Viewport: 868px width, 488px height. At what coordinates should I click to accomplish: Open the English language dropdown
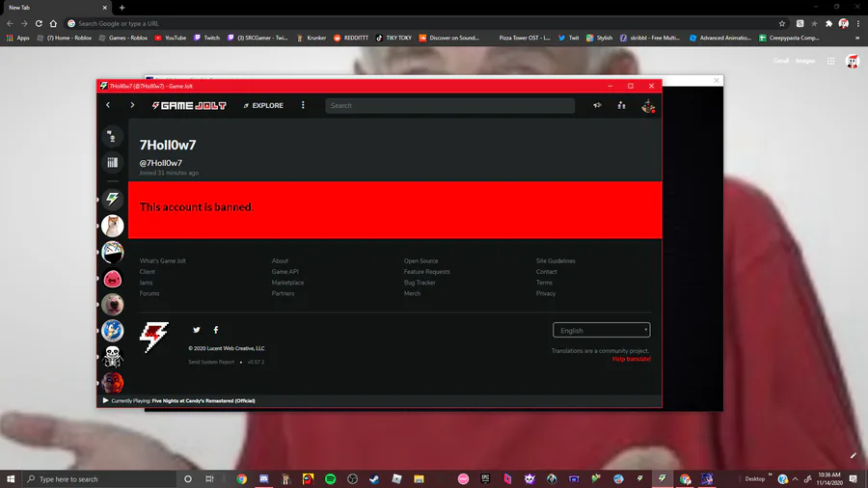coord(601,330)
